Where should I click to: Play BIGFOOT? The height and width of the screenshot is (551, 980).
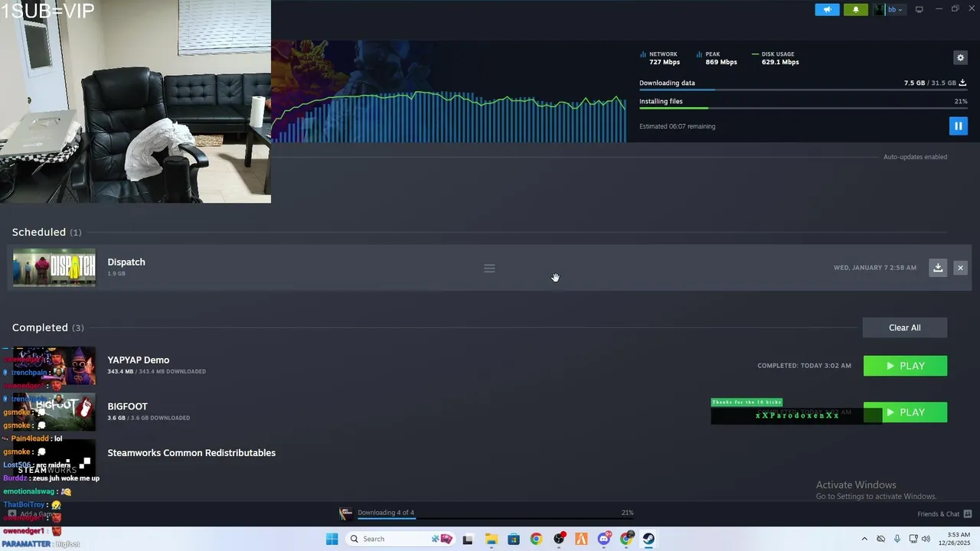(905, 412)
